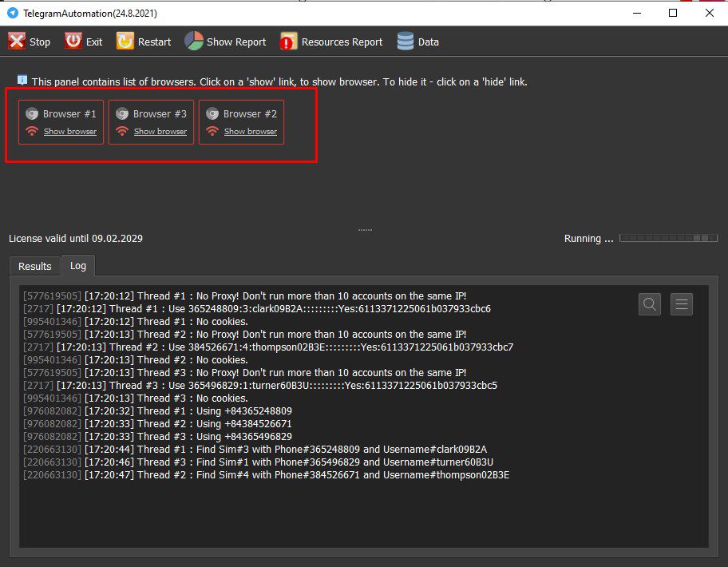Click the Stop label in the toolbar
The width and height of the screenshot is (728, 567).
coord(40,42)
